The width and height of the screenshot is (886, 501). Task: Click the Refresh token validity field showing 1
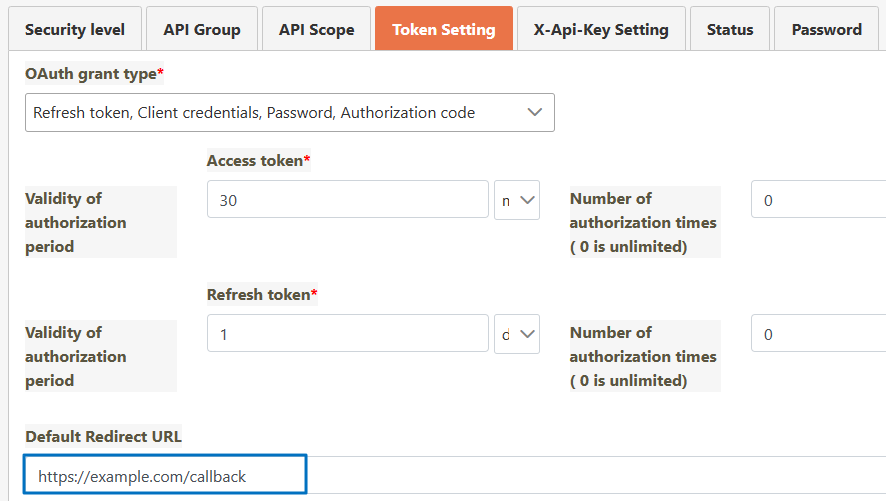tap(347, 334)
